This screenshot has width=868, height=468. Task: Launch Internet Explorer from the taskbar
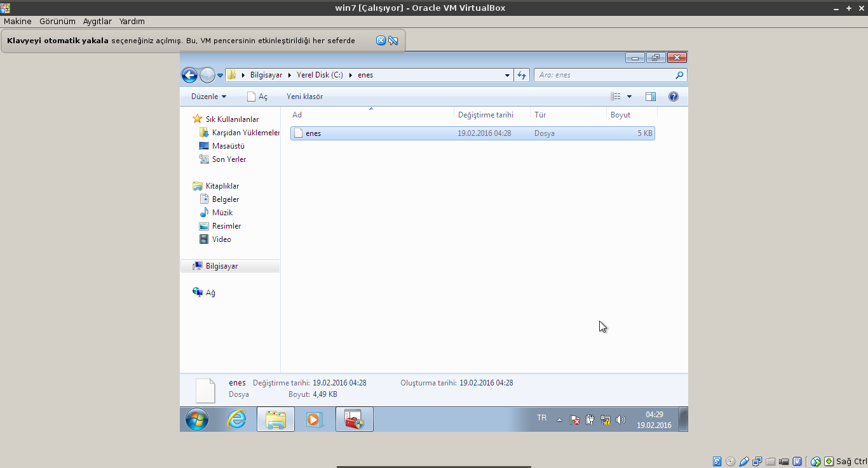(x=236, y=419)
